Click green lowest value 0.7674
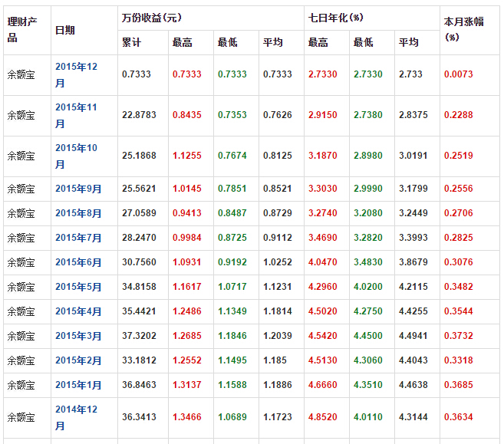The height and width of the screenshot is (444, 504). (x=232, y=156)
